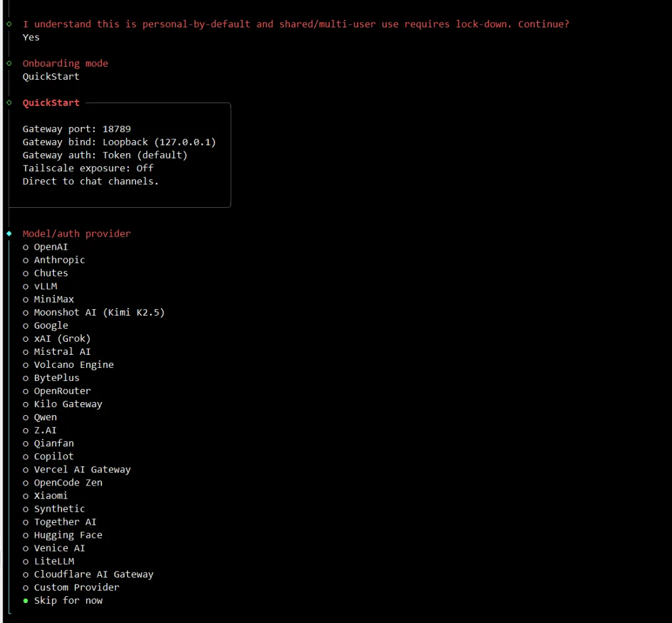
Task: Select the OpenAI provider option
Action: point(45,247)
